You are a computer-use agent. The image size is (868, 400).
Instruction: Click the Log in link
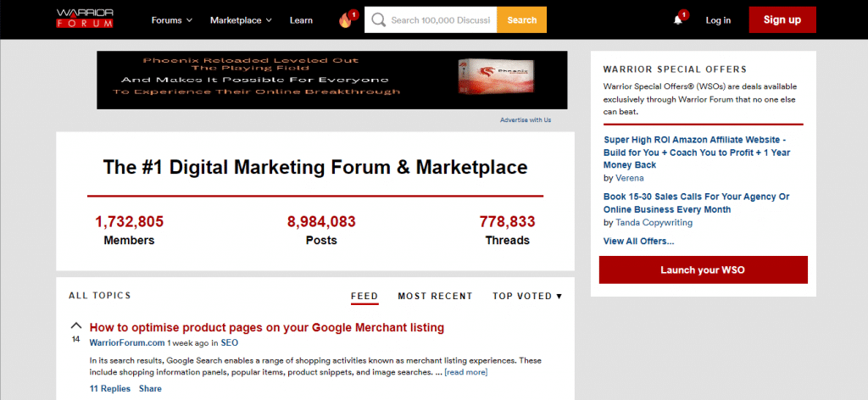point(718,20)
